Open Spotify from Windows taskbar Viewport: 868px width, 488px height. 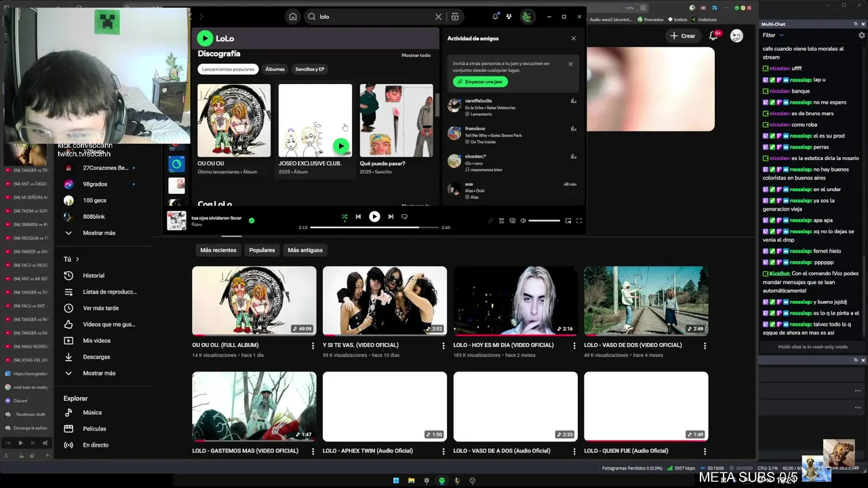click(x=442, y=481)
